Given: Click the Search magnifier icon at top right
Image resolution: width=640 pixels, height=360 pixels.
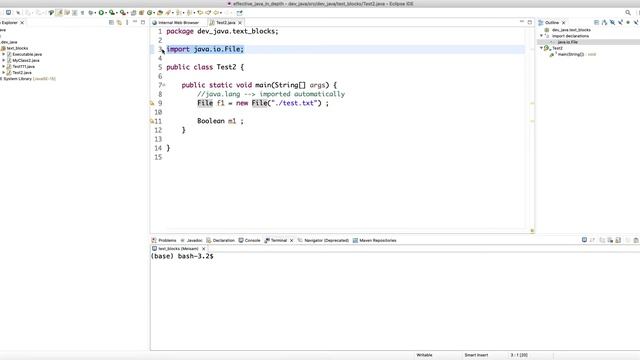Looking at the screenshot, I should pos(628,13).
